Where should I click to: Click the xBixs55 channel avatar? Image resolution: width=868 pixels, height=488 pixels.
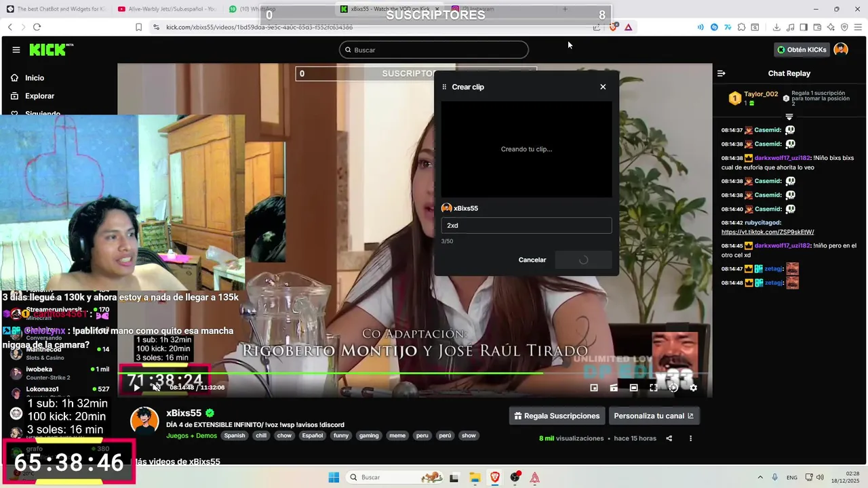point(144,421)
